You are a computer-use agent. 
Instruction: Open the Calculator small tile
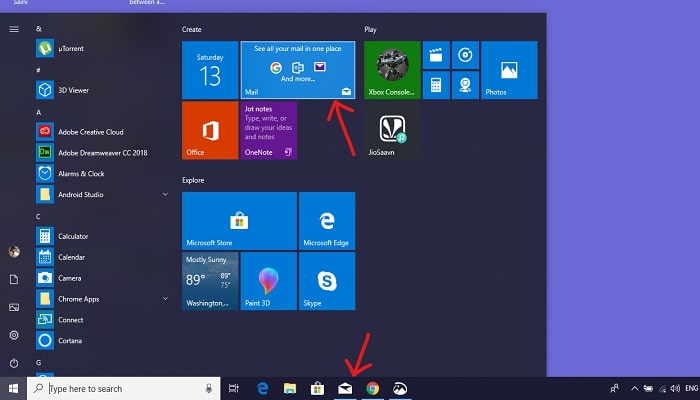coord(436,85)
